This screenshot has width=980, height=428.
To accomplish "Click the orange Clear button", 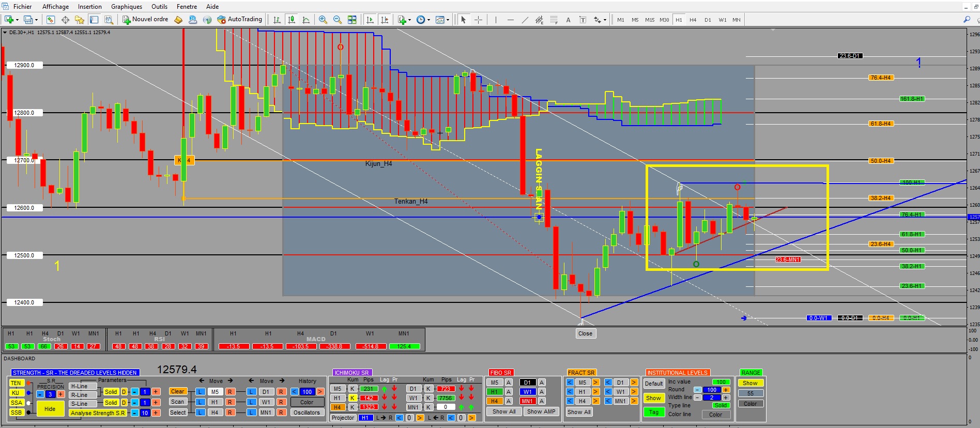I will click(x=178, y=391).
